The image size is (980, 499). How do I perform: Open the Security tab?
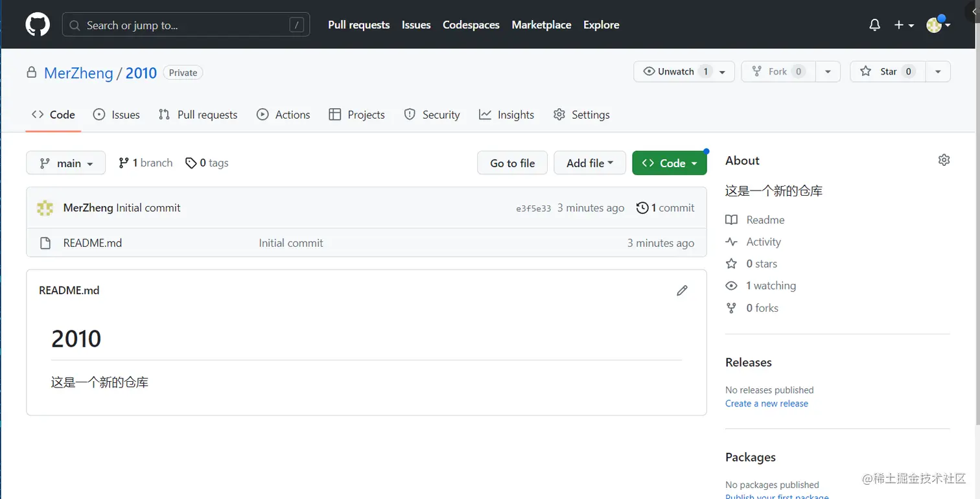(432, 115)
